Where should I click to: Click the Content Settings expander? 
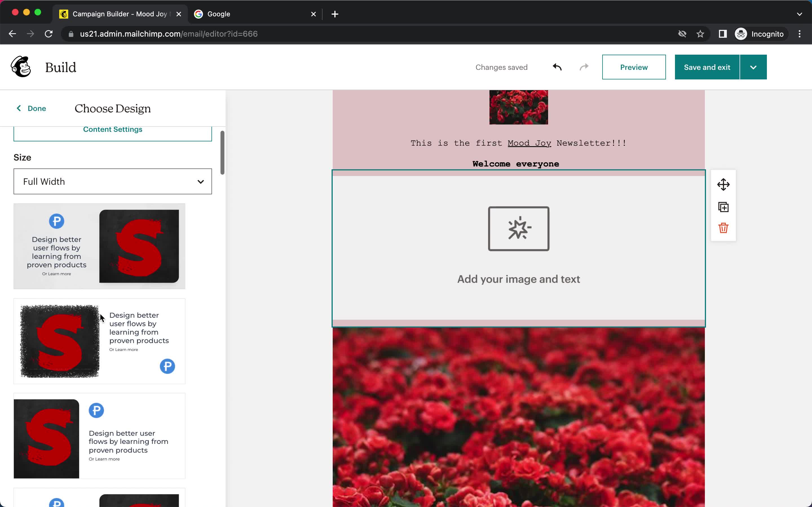coord(113,129)
